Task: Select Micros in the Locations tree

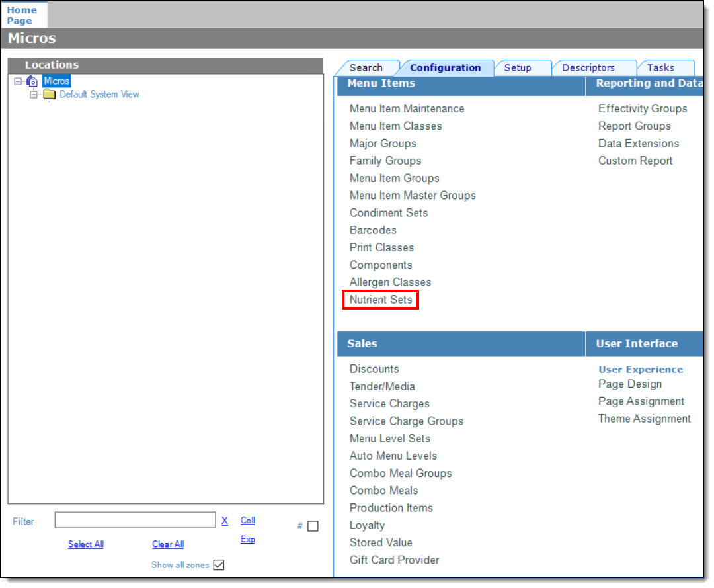Action: (x=57, y=81)
